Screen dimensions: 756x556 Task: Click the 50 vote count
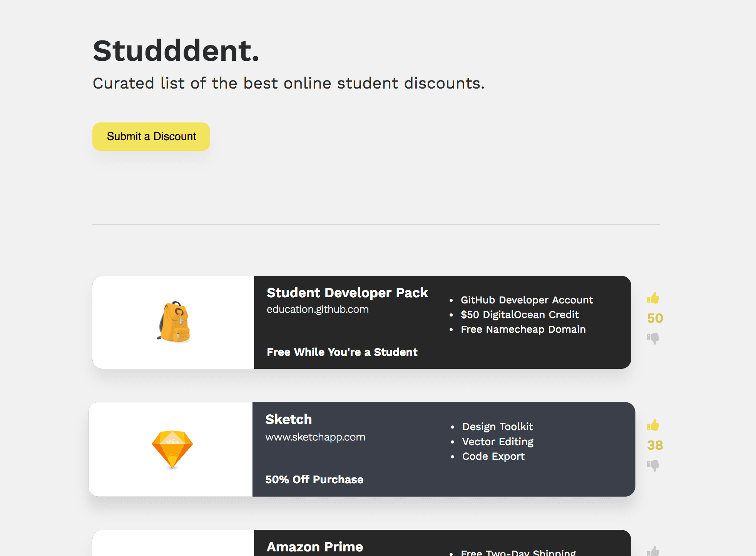tap(655, 318)
